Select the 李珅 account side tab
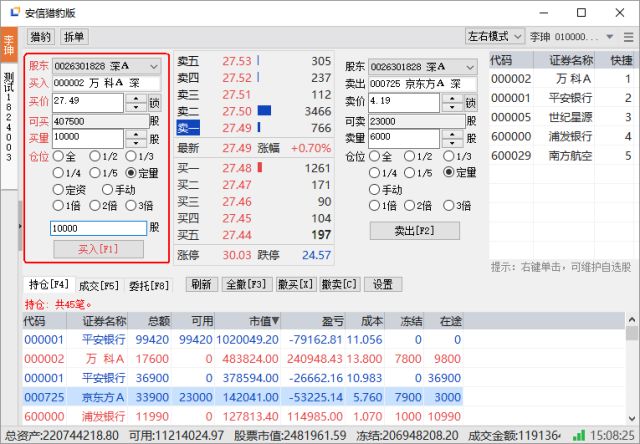Image resolution: width=640 pixels, height=444 pixels. pyautogui.click(x=9, y=45)
